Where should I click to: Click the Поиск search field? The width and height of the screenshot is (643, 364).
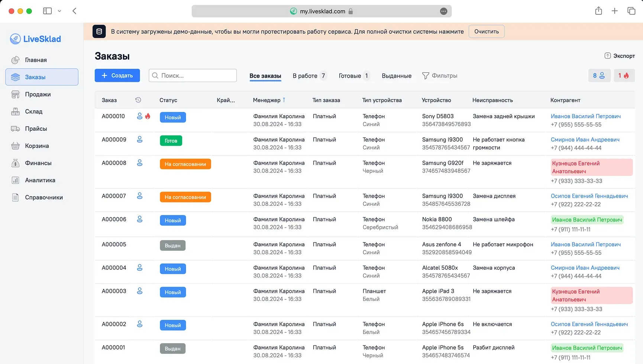tap(193, 75)
